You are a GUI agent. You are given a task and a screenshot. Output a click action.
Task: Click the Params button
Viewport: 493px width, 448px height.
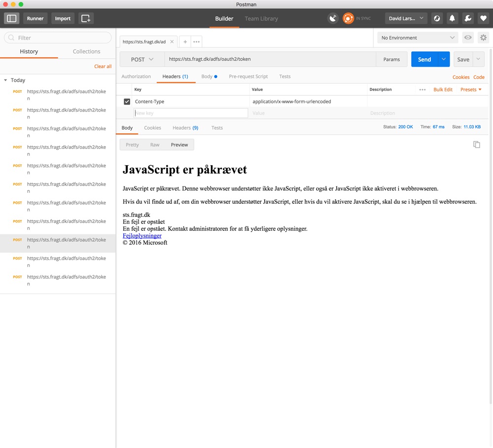[x=391, y=59]
